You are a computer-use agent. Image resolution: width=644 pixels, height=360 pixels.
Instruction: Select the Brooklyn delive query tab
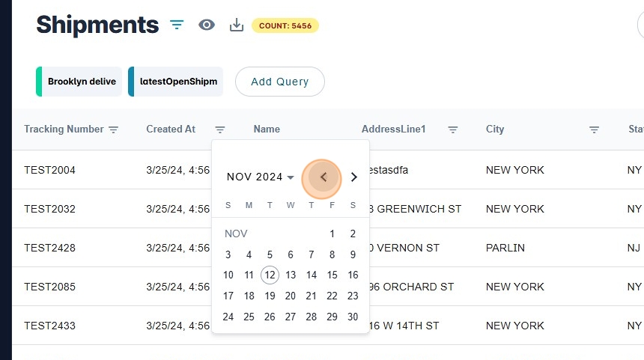click(81, 82)
